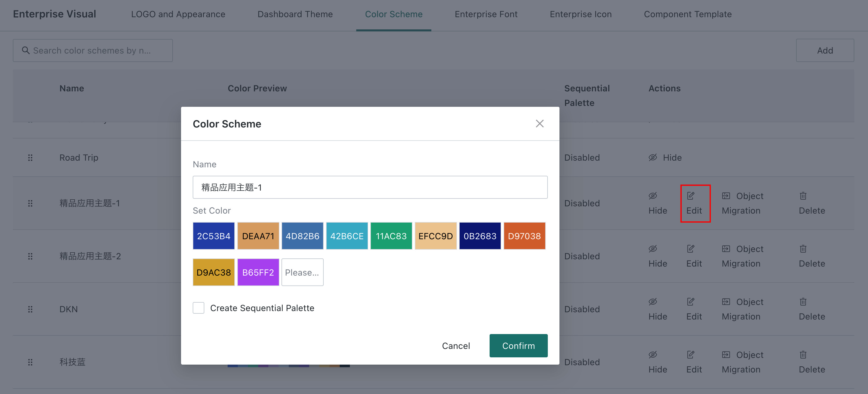Click Edit pencil icon for DKN
This screenshot has height=394, width=868.
[690, 302]
